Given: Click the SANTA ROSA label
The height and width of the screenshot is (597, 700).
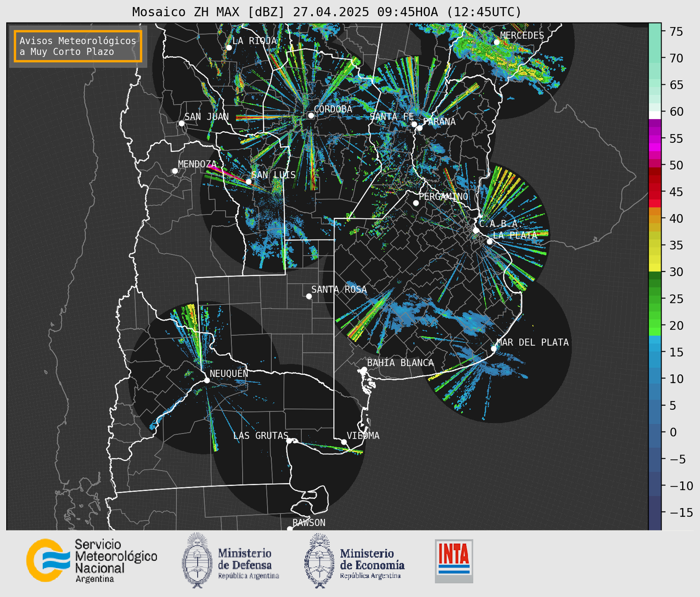Looking at the screenshot, I should click(x=339, y=289).
